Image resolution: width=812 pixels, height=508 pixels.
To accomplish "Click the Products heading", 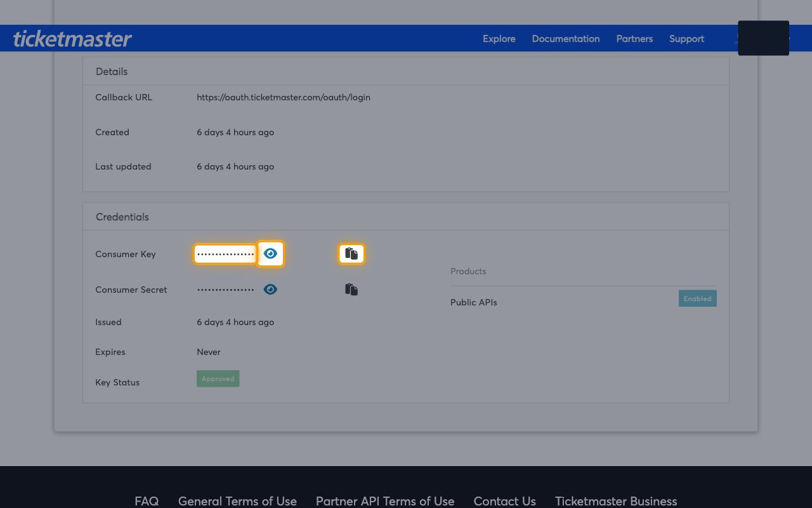I will 468,271.
